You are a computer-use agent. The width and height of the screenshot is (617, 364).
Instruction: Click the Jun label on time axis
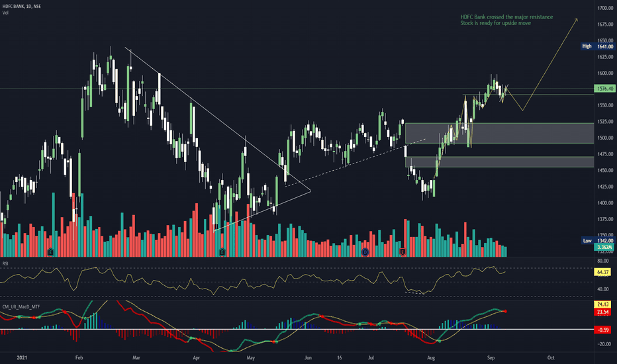(308, 357)
